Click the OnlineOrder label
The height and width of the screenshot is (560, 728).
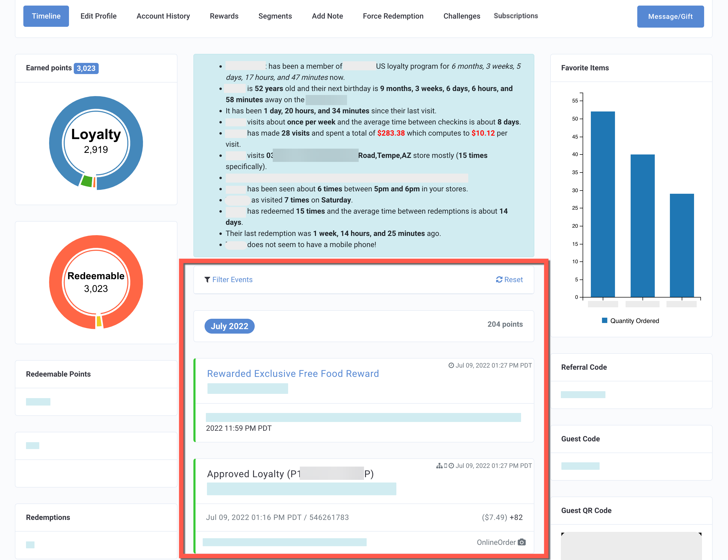[x=496, y=542]
